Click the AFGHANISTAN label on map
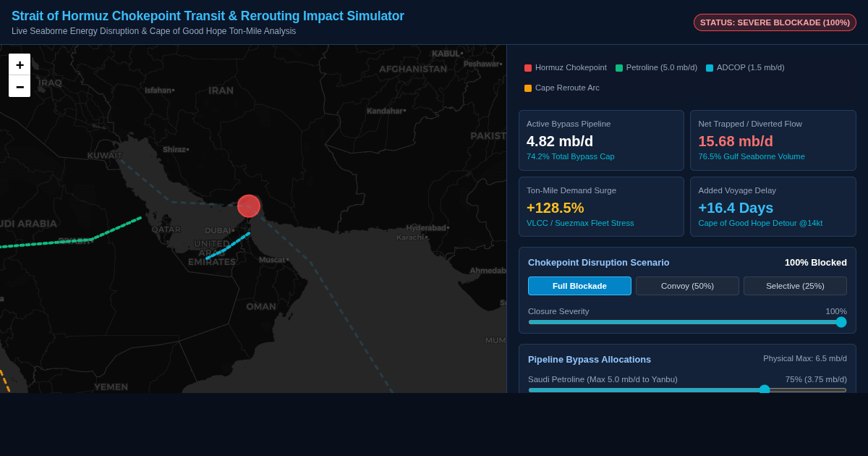 (413, 69)
